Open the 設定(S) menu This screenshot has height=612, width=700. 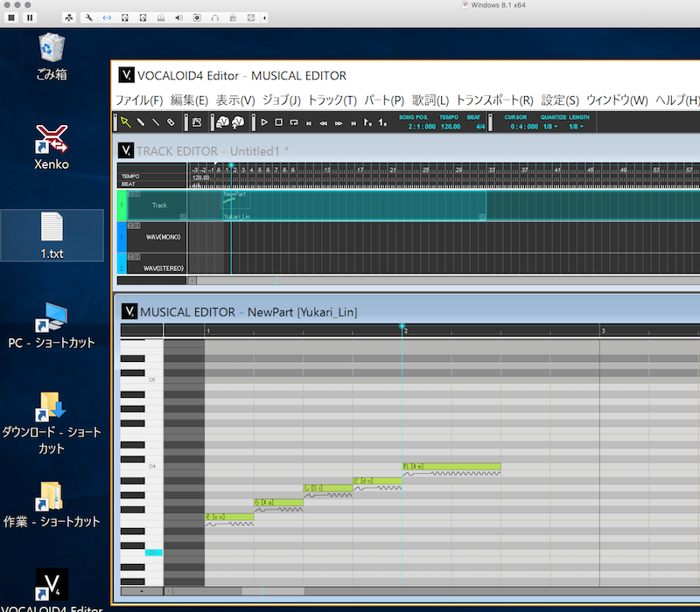coord(560,100)
